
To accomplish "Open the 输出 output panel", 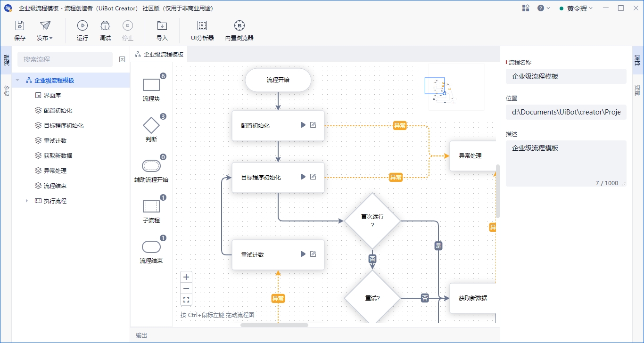I will (141, 335).
